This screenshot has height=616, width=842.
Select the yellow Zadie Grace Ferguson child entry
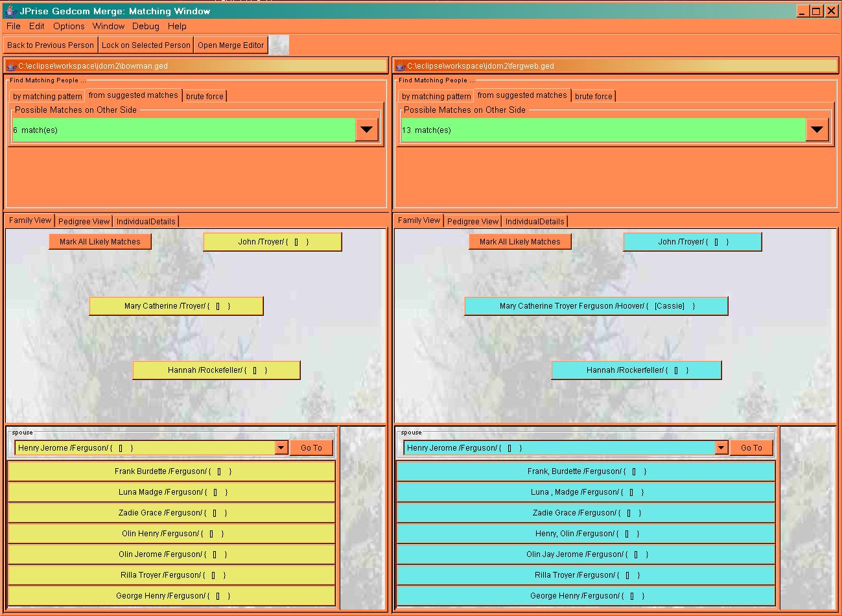coord(172,513)
